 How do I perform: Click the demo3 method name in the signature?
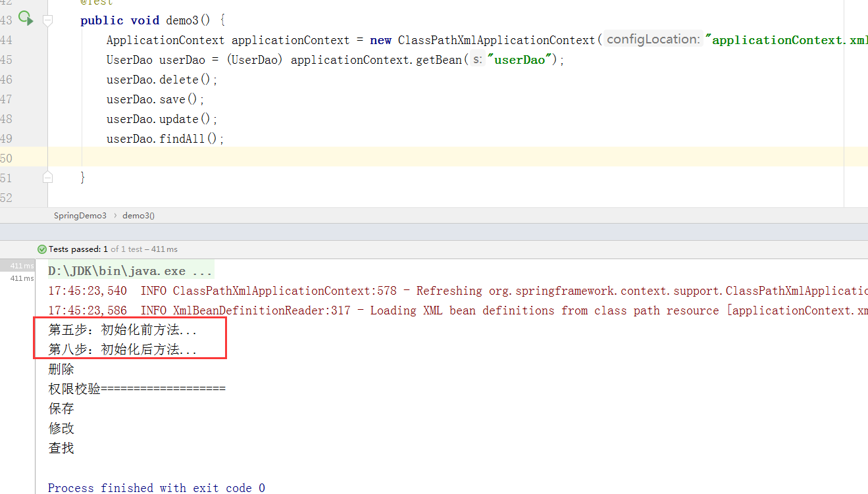182,20
